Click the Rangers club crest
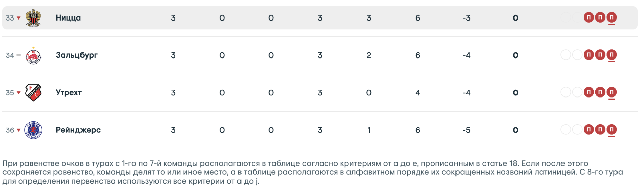Image resolution: width=644 pixels, height=194 pixels. pos(33,130)
